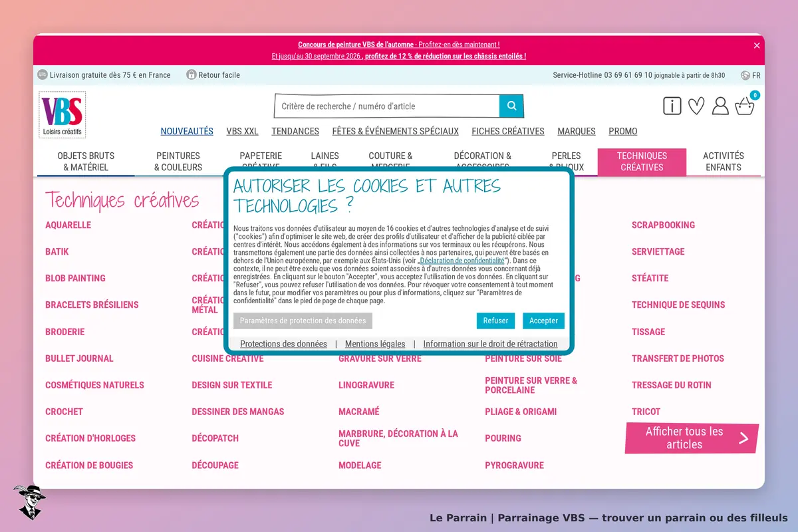The height and width of the screenshot is (532, 798).
Task: Open the user account icon
Action: tap(720, 106)
